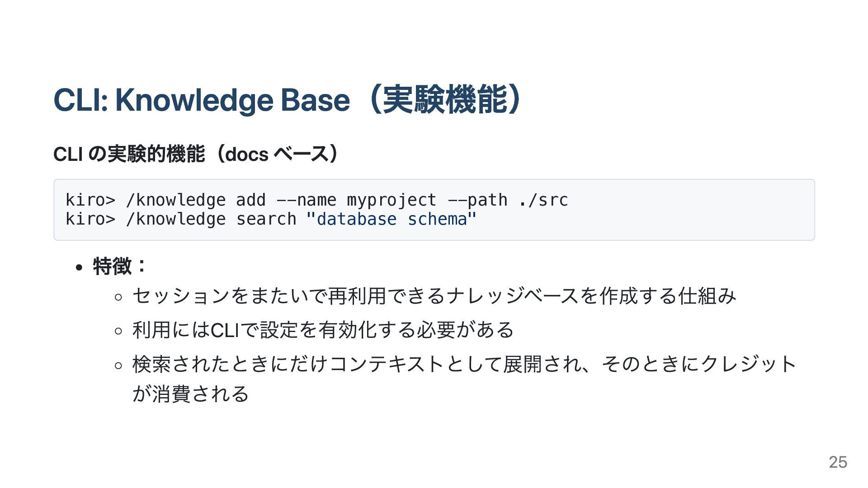The height and width of the screenshot is (488, 868).
Task: Click the slide page number 25
Action: 838,462
